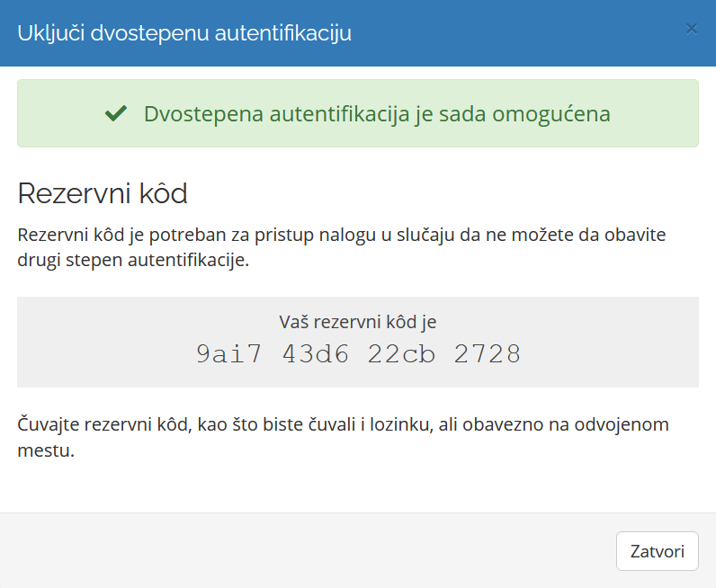
Task: Click the 'Vaš rezervni kôd je' label
Action: pyautogui.click(x=357, y=322)
